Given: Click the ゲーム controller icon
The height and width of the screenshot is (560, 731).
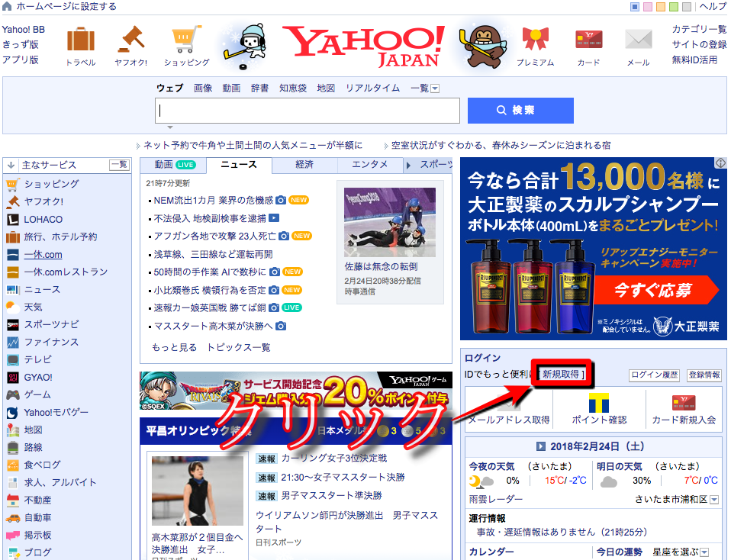Looking at the screenshot, I should click(x=12, y=395).
